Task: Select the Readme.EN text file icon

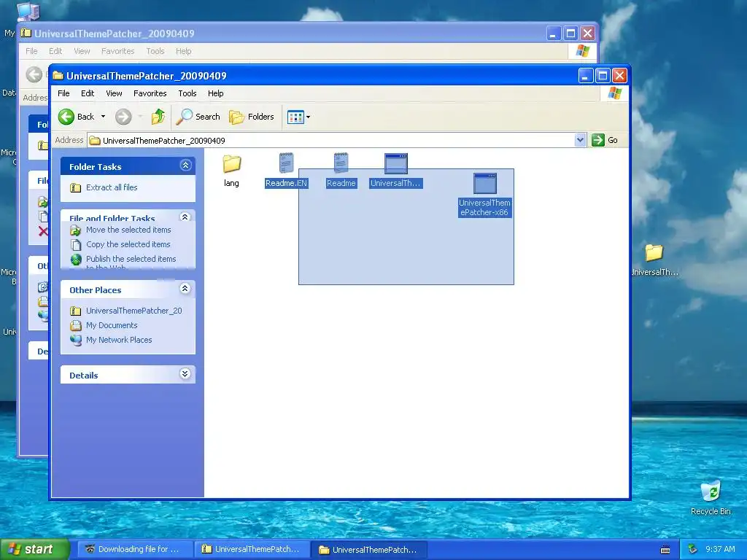Action: pyautogui.click(x=286, y=163)
